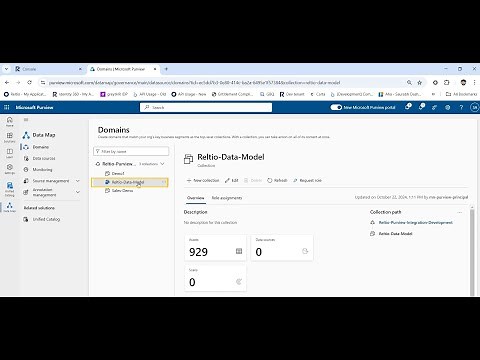
Task: Open the browser zoom magnifier icon
Action: coord(409,82)
